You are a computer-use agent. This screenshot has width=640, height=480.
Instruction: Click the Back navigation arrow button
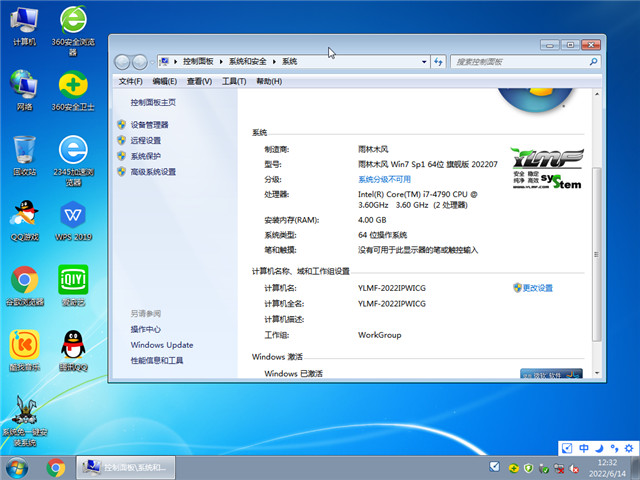122,62
